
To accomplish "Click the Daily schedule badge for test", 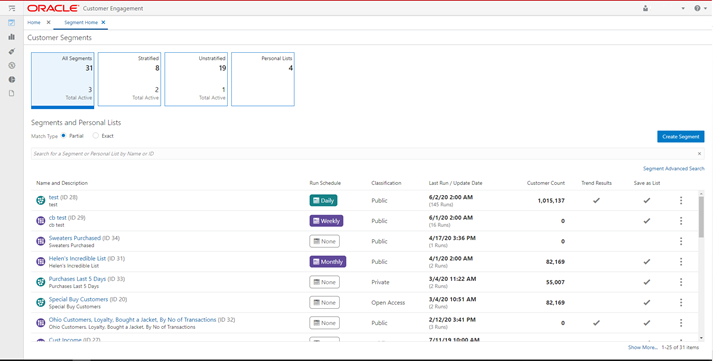I will 323,201.
